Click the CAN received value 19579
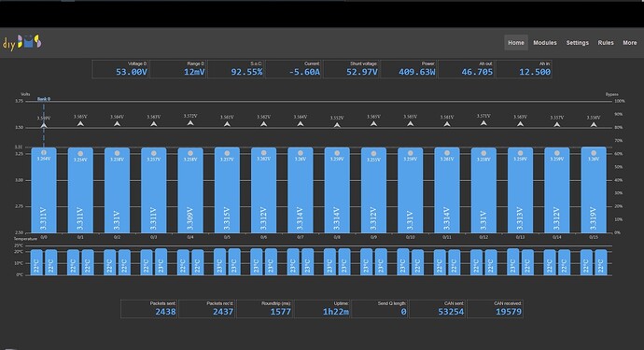 click(509, 312)
